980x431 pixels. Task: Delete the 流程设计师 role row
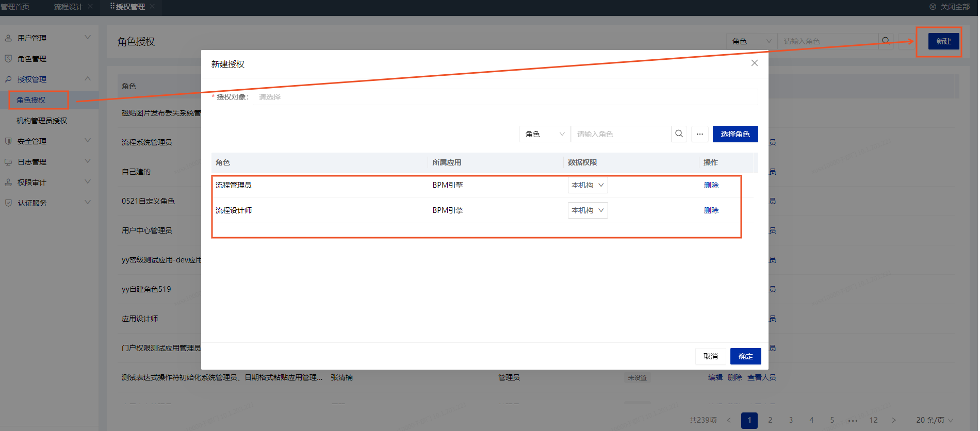(x=711, y=210)
